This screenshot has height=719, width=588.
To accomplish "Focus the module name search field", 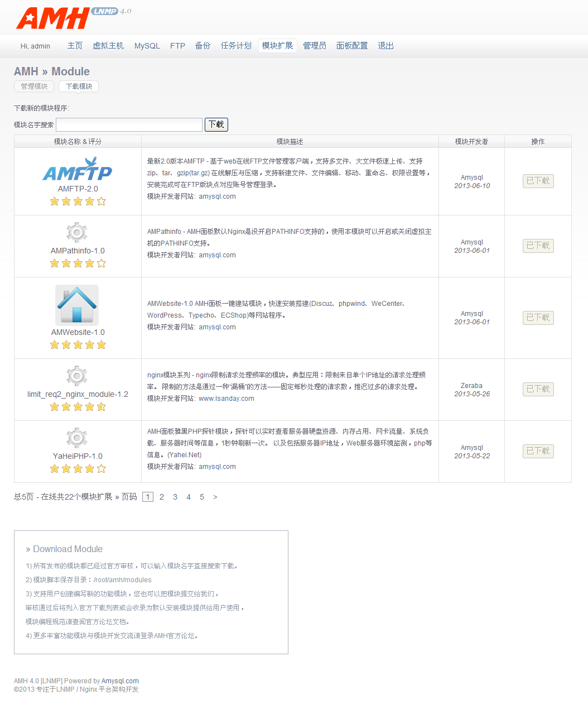I will pyautogui.click(x=129, y=124).
